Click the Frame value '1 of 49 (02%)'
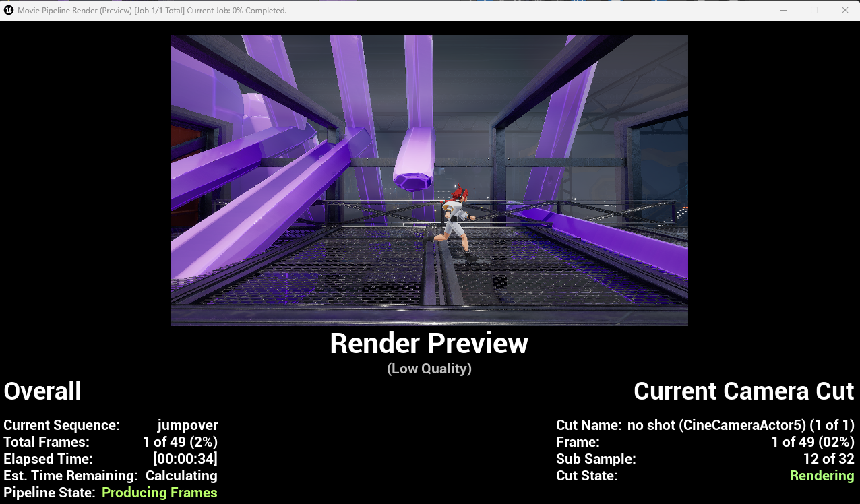 813,442
